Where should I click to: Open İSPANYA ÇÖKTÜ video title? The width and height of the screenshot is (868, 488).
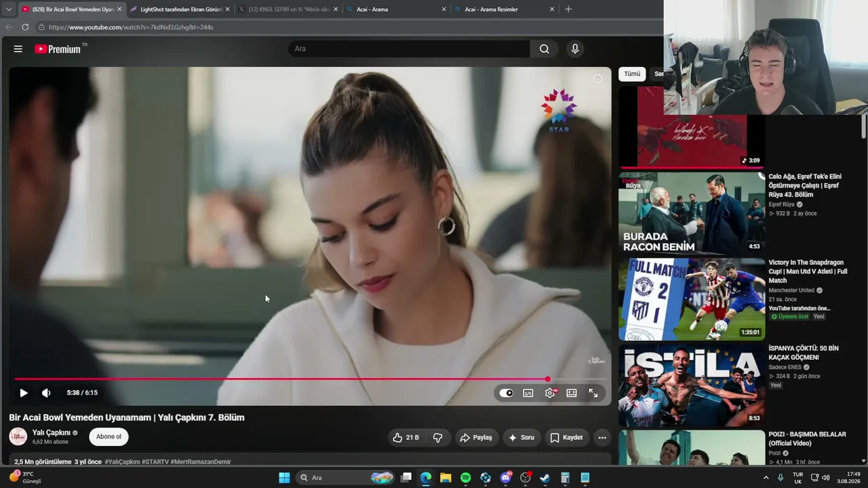(x=804, y=352)
